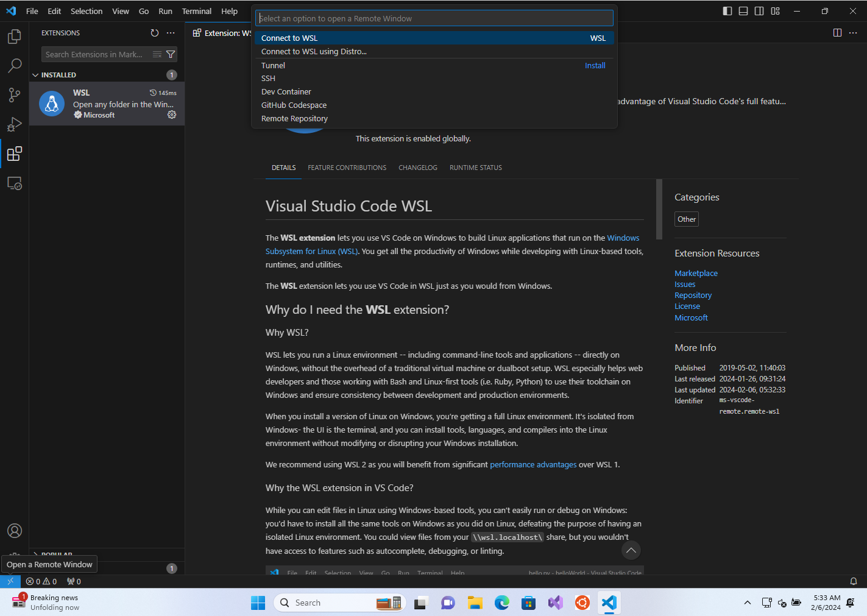Follow the performance advantages link
This screenshot has height=616, width=867.
click(x=533, y=464)
